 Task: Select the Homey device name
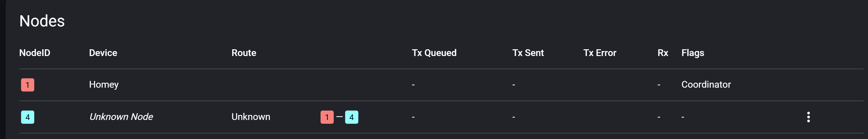click(104, 84)
